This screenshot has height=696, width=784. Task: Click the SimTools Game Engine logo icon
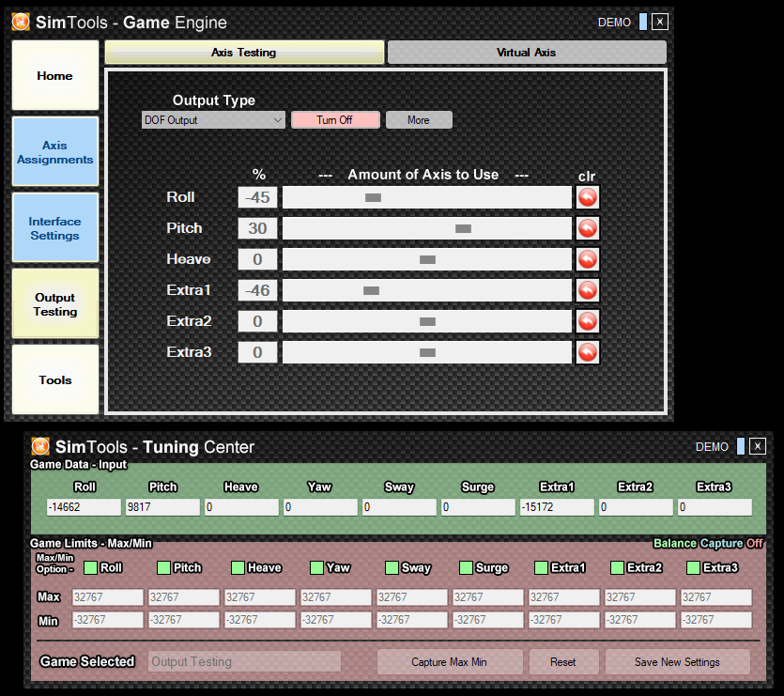click(x=22, y=22)
